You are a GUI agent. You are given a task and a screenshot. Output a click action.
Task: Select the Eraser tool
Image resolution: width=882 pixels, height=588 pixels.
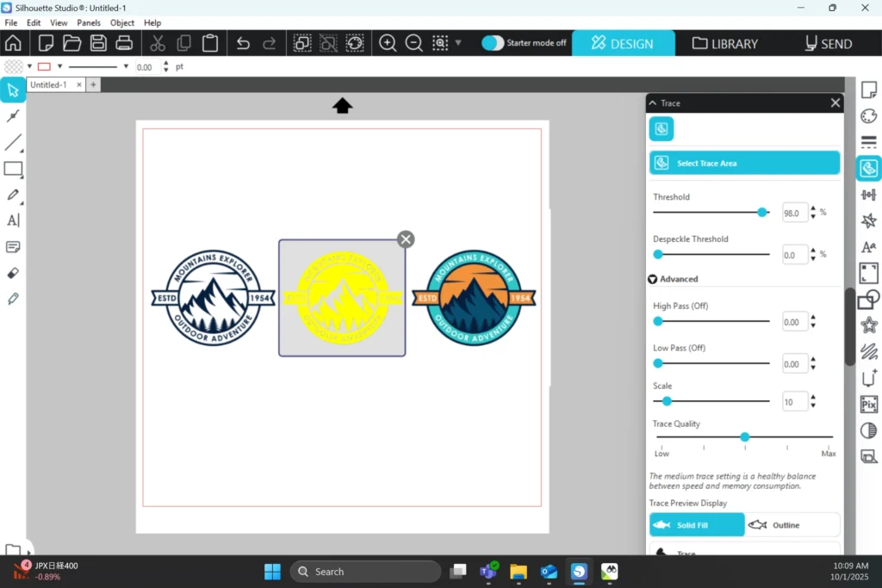click(x=13, y=273)
